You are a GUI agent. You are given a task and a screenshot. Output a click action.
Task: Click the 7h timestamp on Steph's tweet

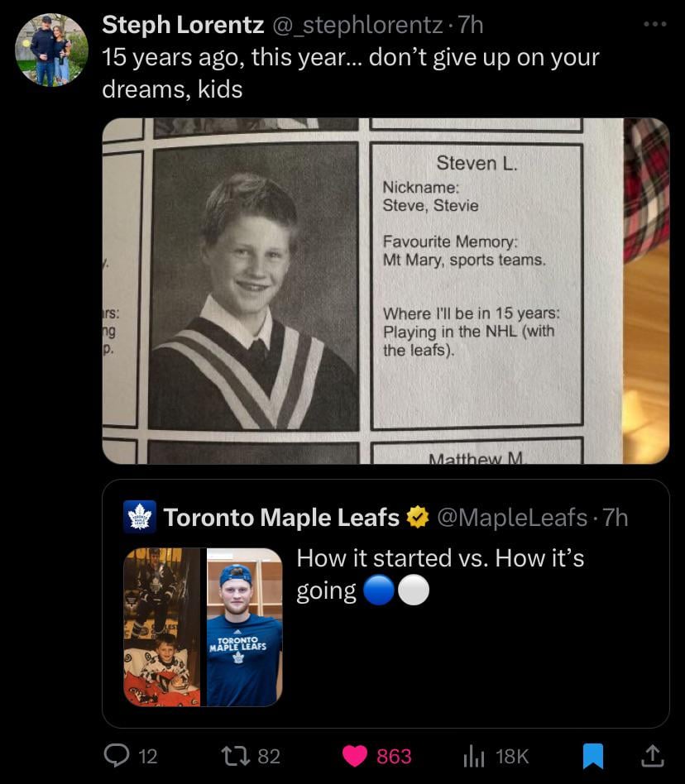click(470, 26)
